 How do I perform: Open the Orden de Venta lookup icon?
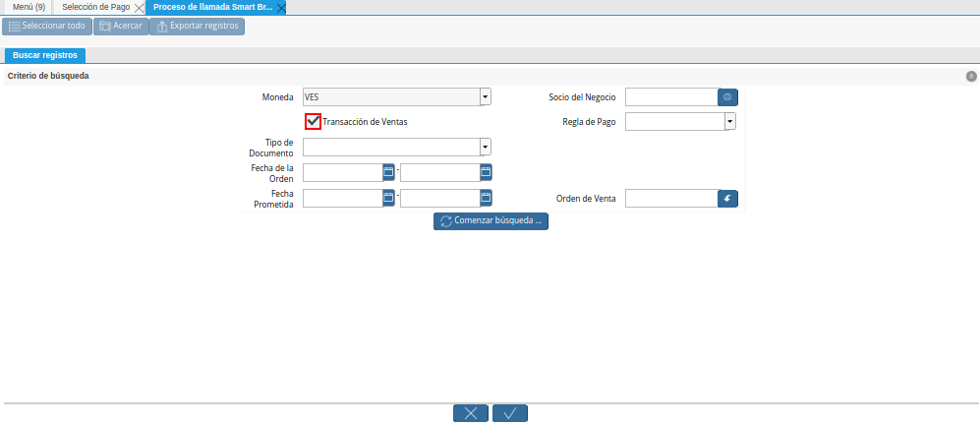coord(727,199)
